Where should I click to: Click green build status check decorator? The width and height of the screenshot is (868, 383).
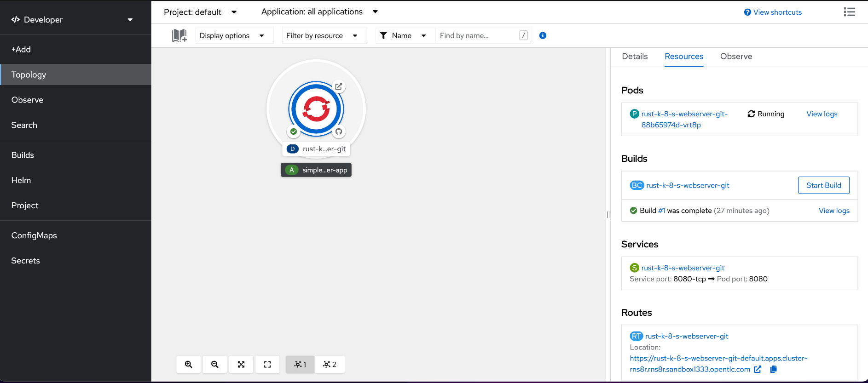pyautogui.click(x=294, y=131)
